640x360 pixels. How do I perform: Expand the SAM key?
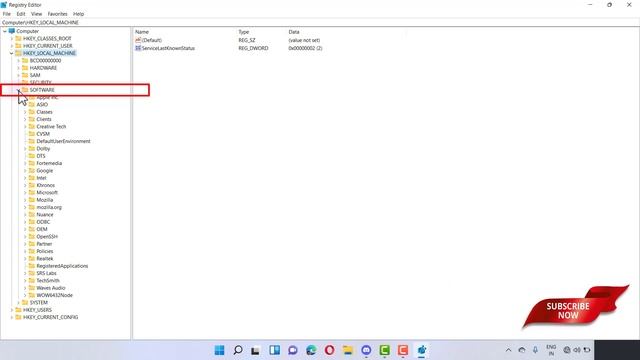tap(18, 75)
